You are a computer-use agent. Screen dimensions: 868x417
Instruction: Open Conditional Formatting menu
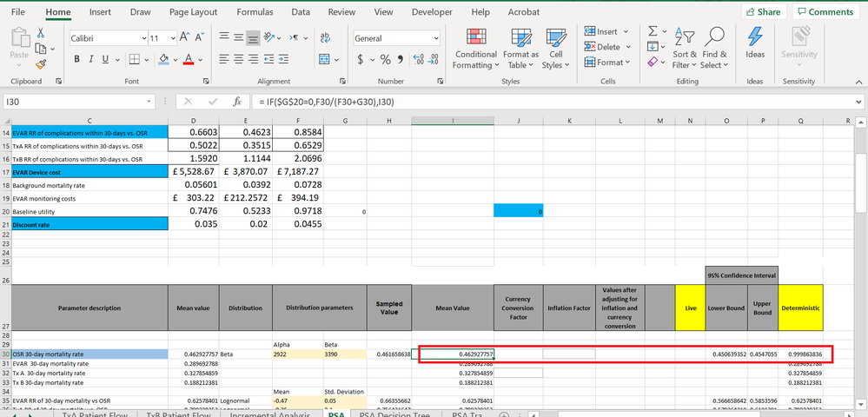click(x=475, y=49)
